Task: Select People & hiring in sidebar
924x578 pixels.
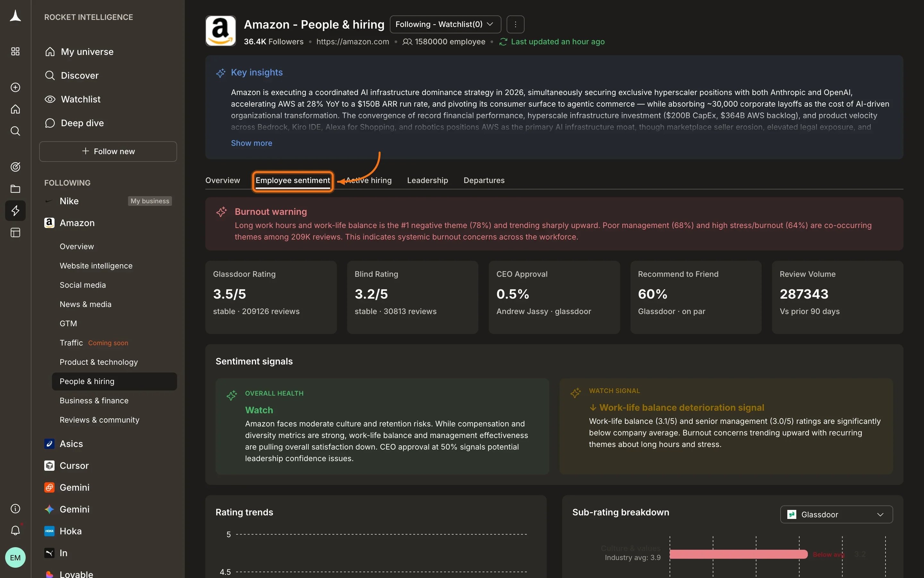Action: point(114,381)
